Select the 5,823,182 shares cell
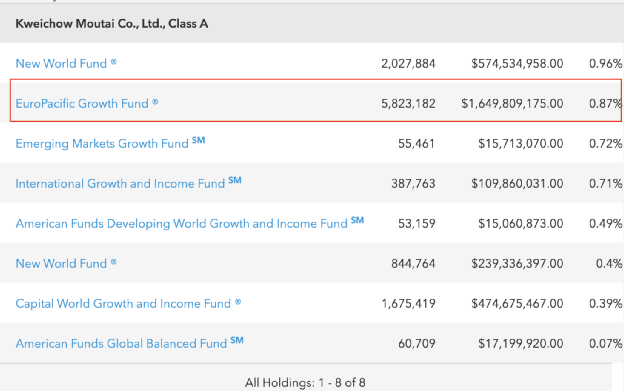624x391 pixels. pyautogui.click(x=408, y=103)
